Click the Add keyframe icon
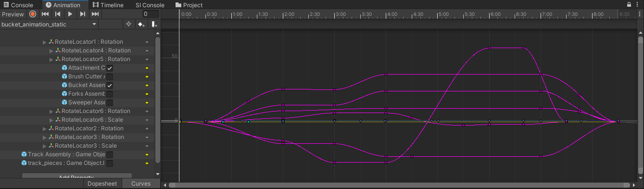The width and height of the screenshot is (644, 189). [x=141, y=24]
